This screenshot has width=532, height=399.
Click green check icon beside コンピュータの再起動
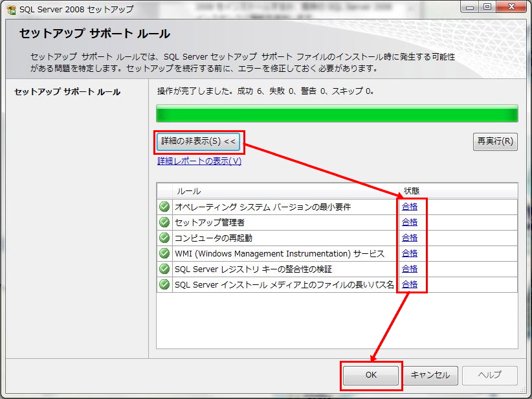pyautogui.click(x=164, y=238)
